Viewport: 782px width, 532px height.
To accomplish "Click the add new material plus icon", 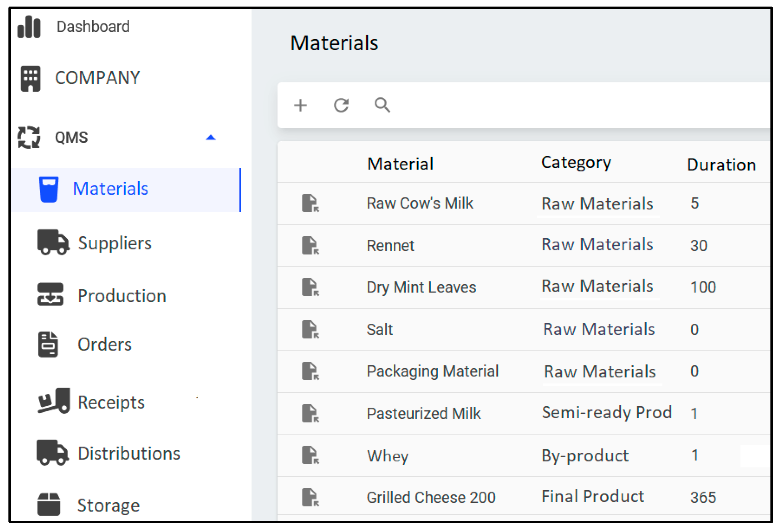I will tap(301, 105).
